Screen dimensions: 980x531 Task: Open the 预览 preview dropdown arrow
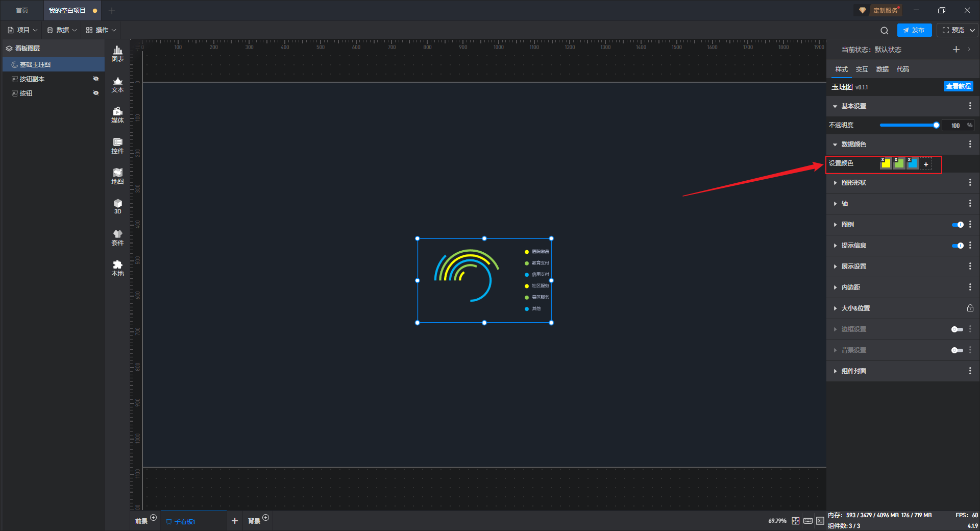pos(972,30)
